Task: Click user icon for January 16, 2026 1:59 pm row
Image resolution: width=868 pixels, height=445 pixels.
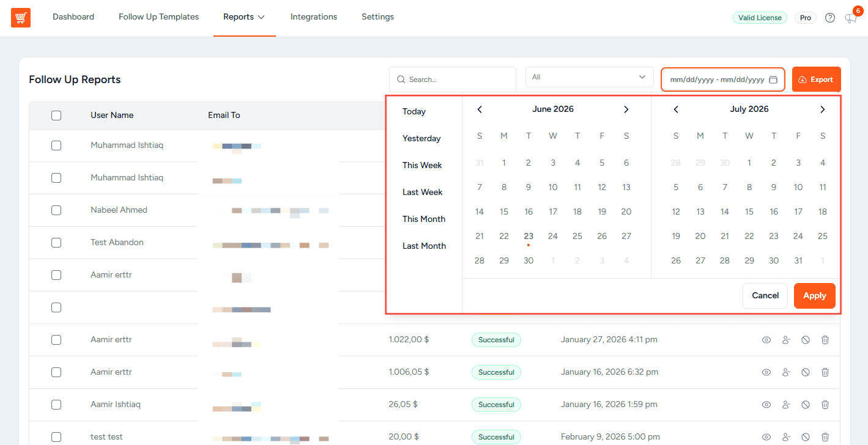Action: tap(786, 405)
